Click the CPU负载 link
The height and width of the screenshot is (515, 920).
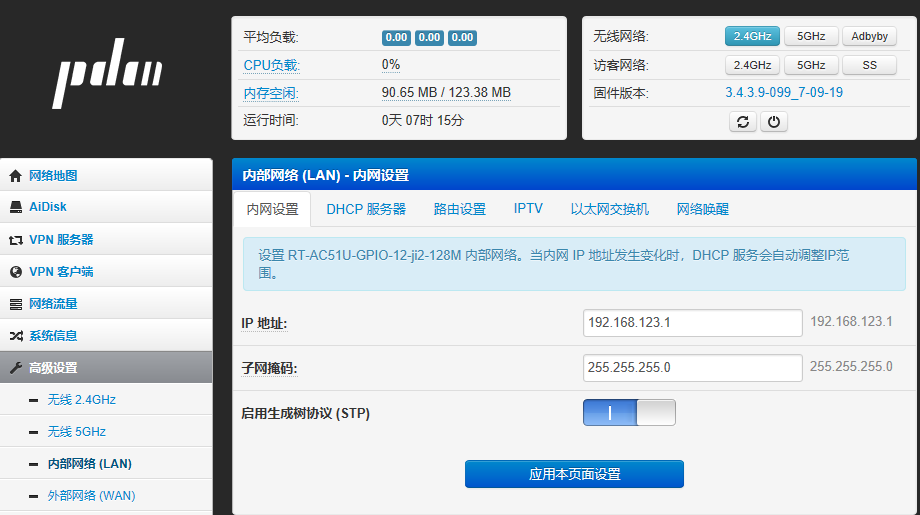pos(271,65)
